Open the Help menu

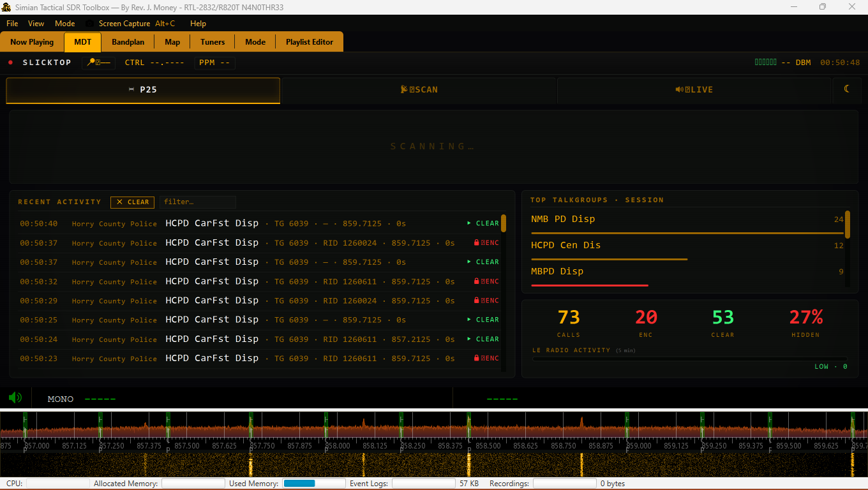click(x=198, y=24)
